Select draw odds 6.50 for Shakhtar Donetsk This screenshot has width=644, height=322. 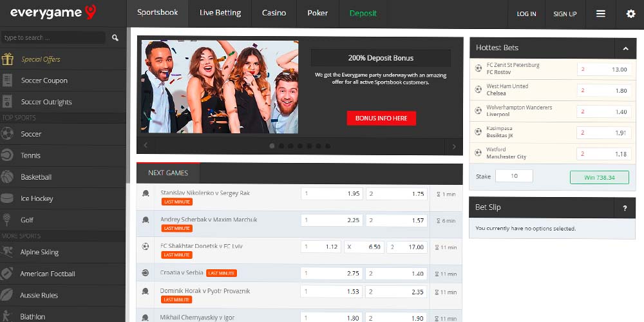click(366, 247)
